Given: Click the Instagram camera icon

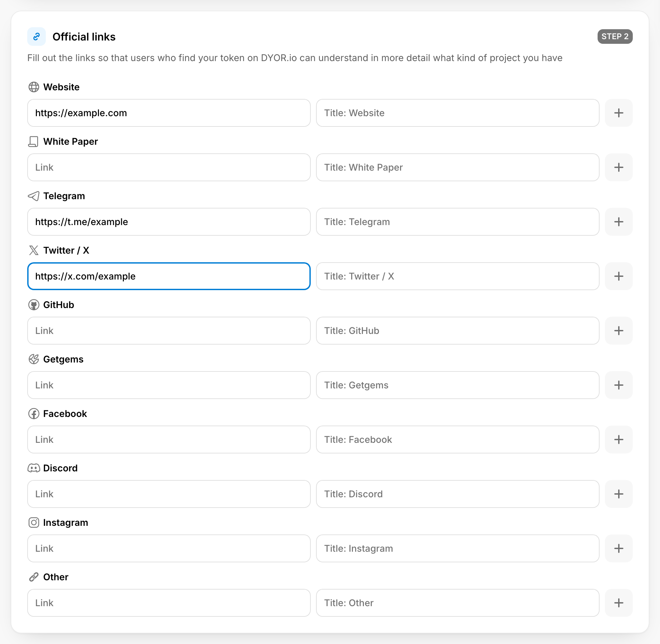Looking at the screenshot, I should 34,523.
